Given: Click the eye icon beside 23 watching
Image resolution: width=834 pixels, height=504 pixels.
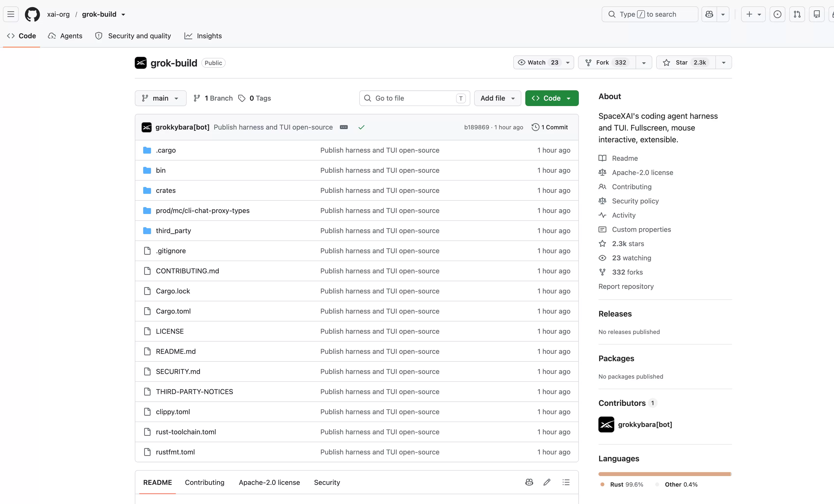Looking at the screenshot, I should [x=602, y=258].
